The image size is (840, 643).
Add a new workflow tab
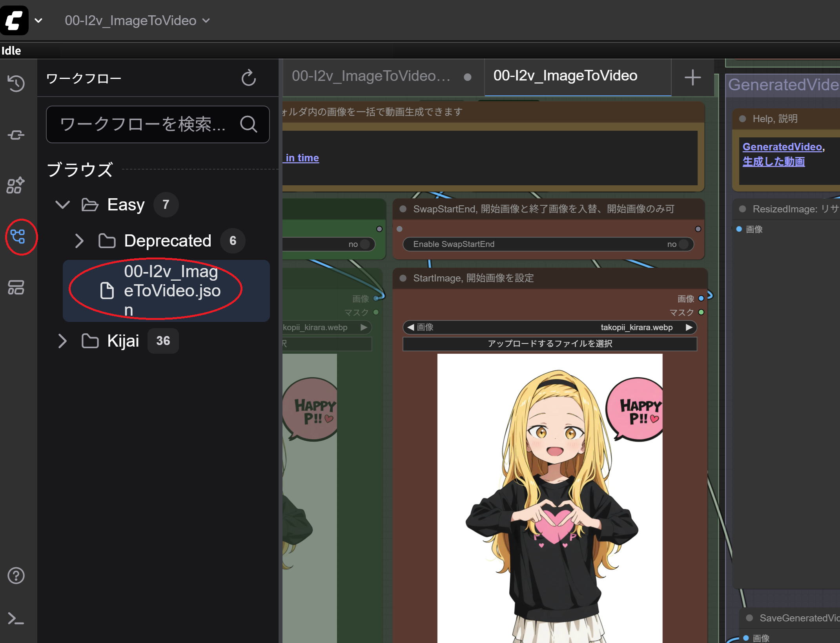coord(692,77)
